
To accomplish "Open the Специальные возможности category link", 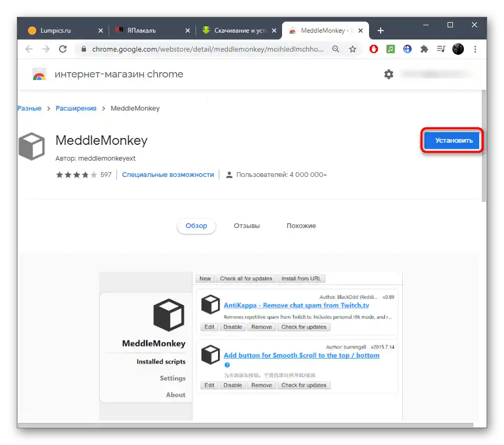I will pos(168,175).
